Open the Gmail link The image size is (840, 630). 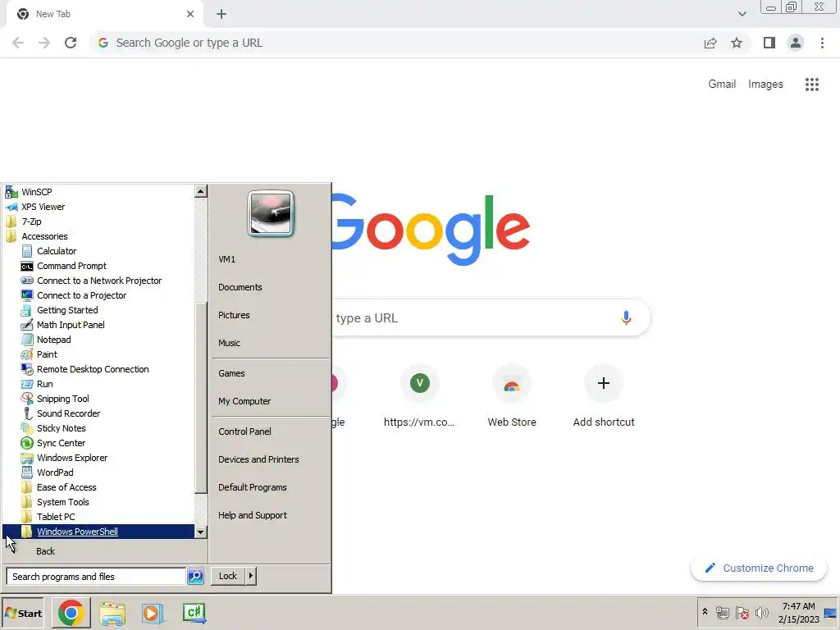(x=722, y=84)
